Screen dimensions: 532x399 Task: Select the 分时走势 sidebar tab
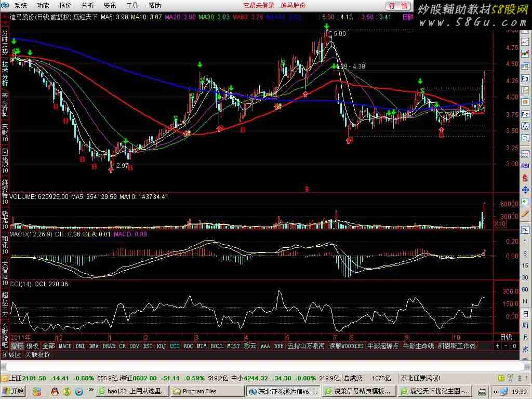(x=4, y=43)
